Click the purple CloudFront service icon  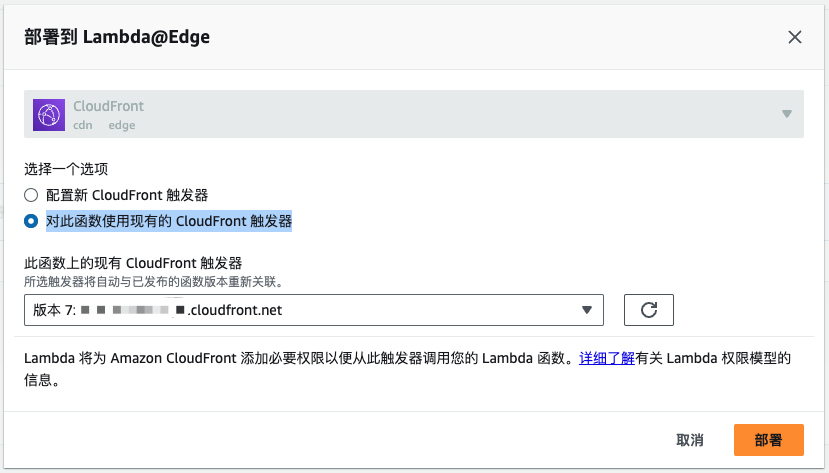pos(49,114)
